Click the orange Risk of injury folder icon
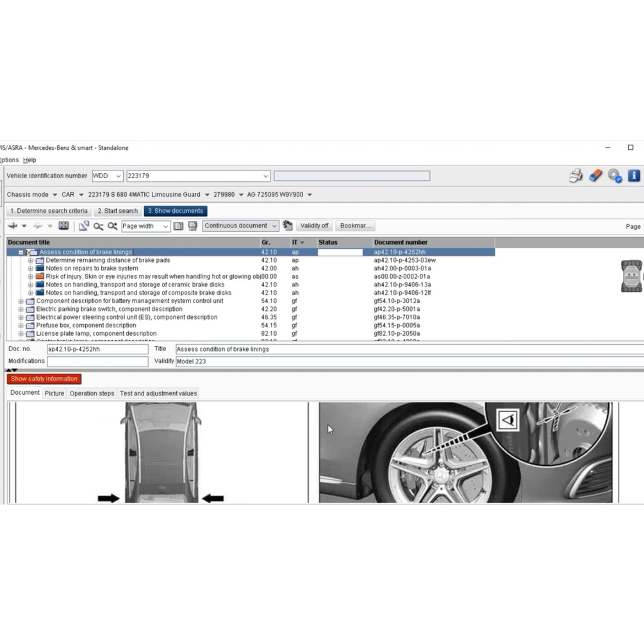Image resolution: width=644 pixels, height=644 pixels. 40,276
